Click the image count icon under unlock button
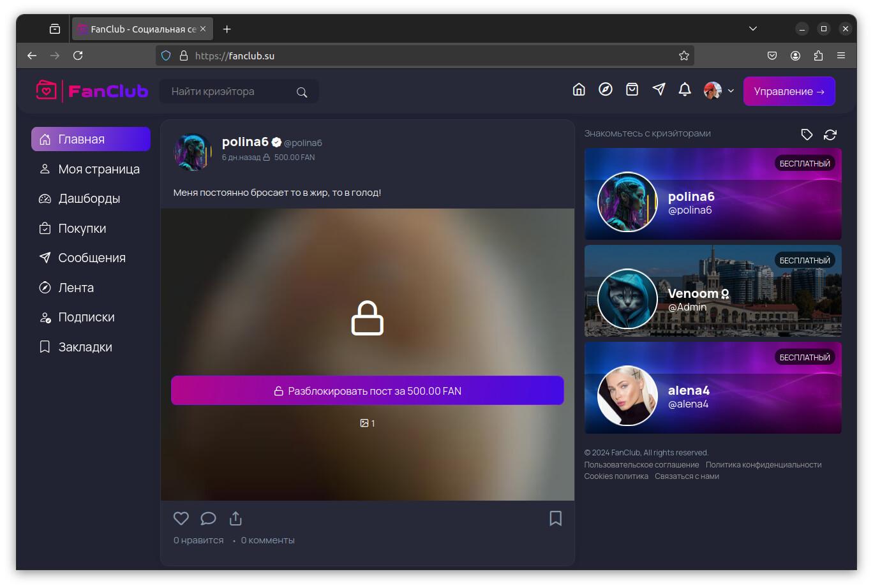The height and width of the screenshot is (588, 873). click(364, 423)
